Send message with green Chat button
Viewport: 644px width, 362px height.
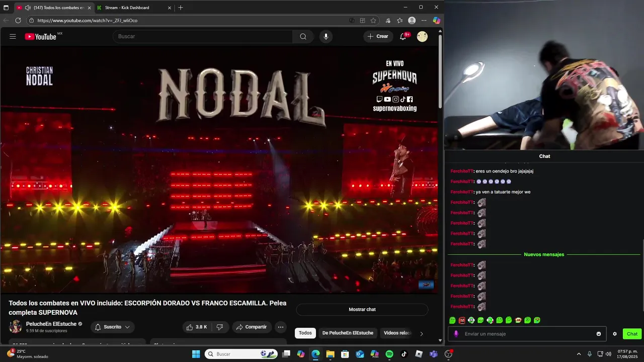coord(632,334)
